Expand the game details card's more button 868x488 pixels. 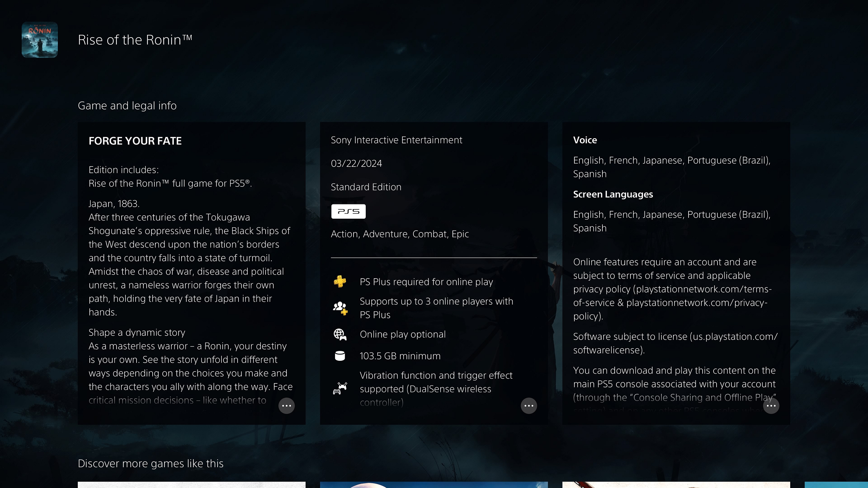coord(529,406)
